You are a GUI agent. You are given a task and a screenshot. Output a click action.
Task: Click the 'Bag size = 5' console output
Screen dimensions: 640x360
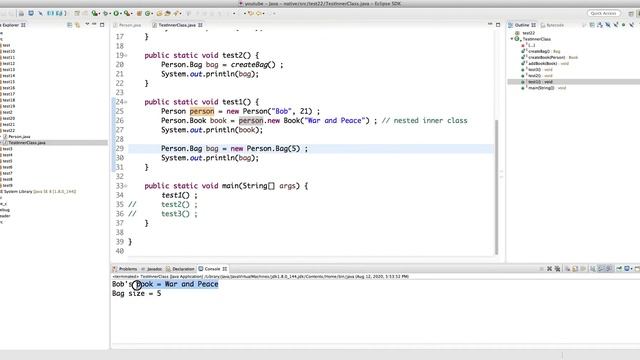[x=136, y=293]
